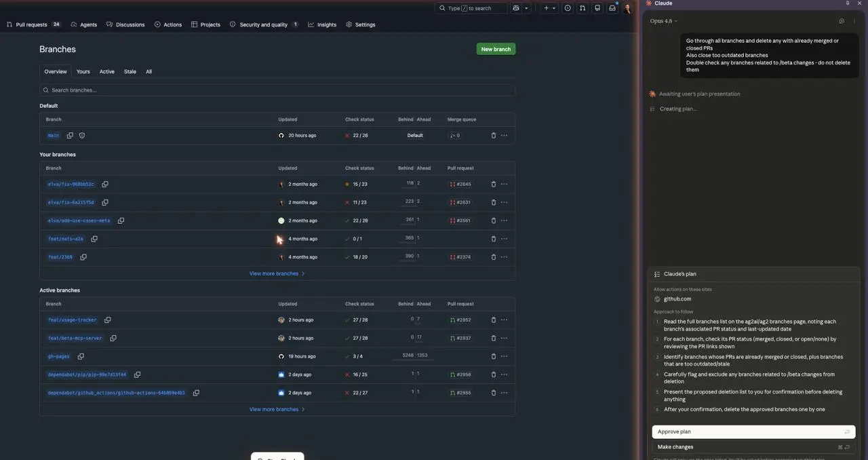Copy the gh-pages branch name

81,356
